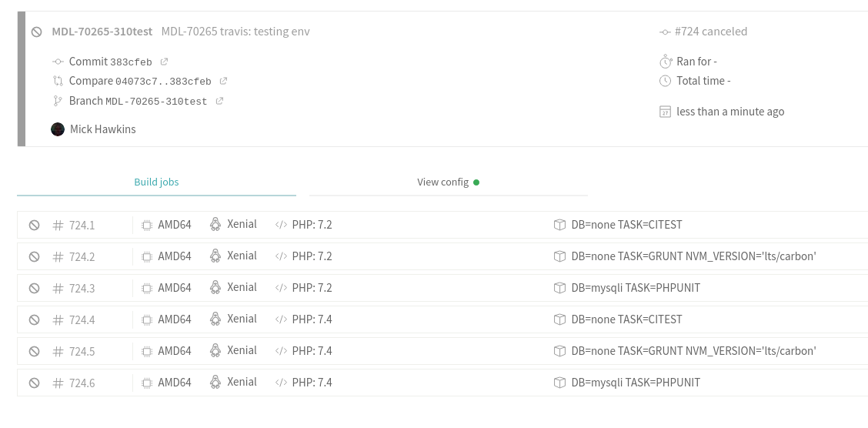The image size is (868, 428).
Task: Click the package box icon in job 724.3 row
Action: click(x=559, y=288)
